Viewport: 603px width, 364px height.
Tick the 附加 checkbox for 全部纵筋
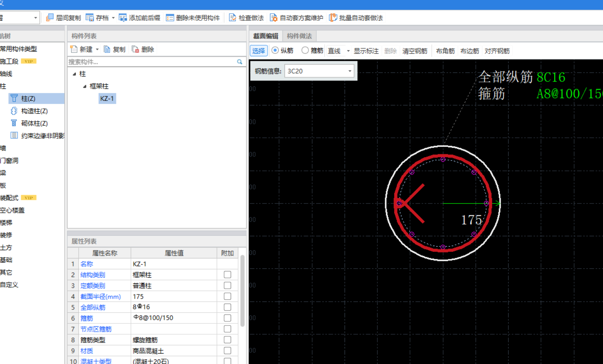tap(227, 307)
